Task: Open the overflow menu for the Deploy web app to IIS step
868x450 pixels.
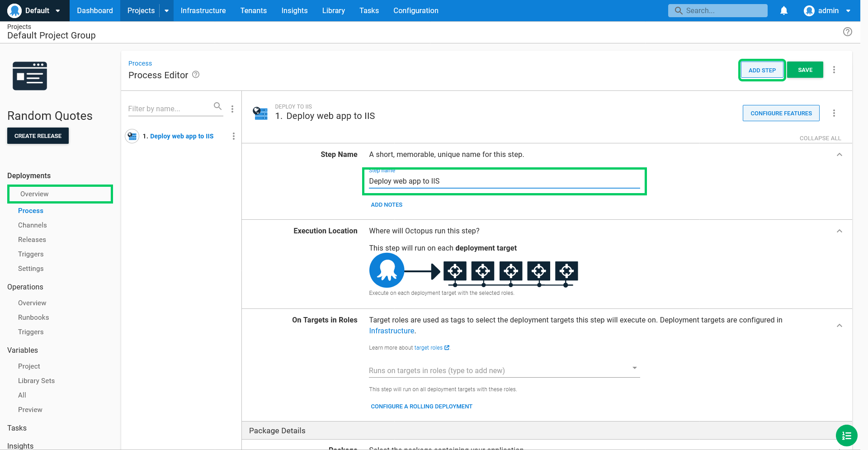Action: (x=234, y=136)
